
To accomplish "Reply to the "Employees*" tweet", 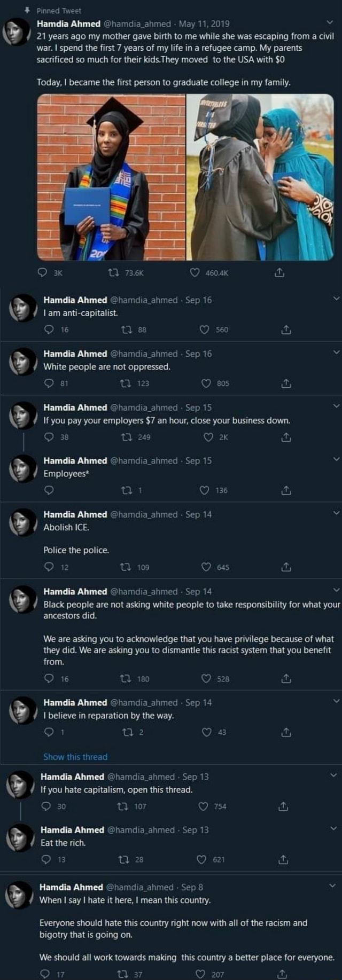I will click(49, 490).
